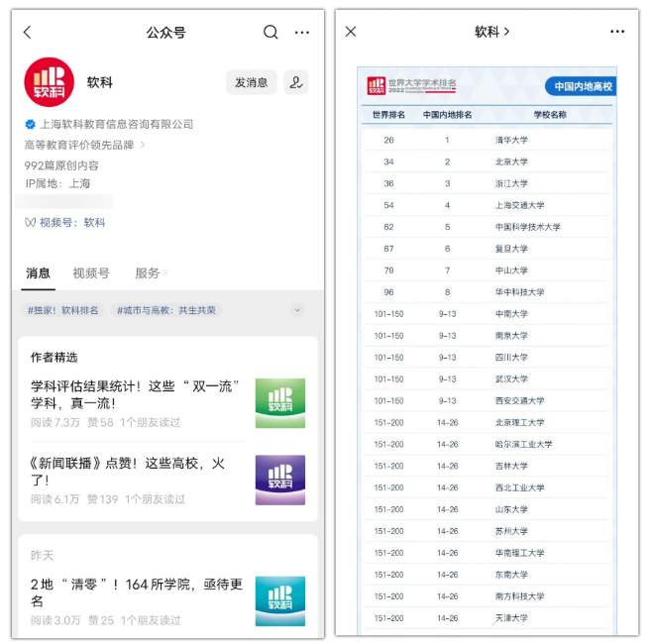Open article 学科评估结果统计 双一流学科
The height and width of the screenshot is (644, 653).
pyautogui.click(x=136, y=394)
